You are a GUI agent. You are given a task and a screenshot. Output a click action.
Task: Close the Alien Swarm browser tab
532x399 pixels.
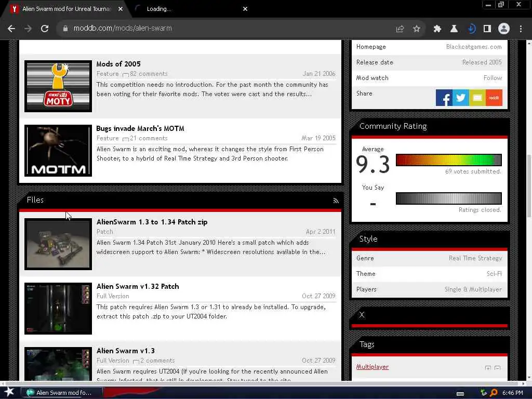121,9
